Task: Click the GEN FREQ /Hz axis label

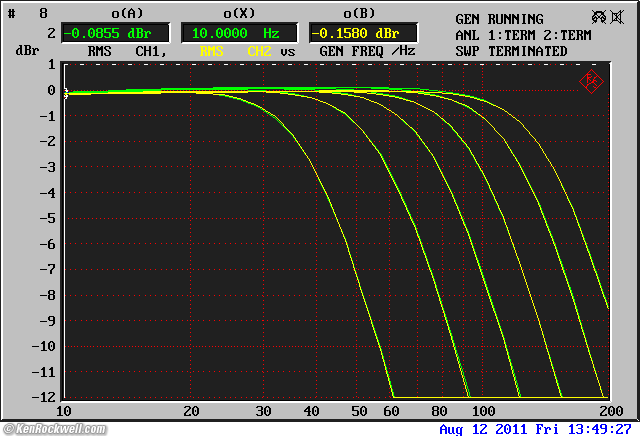Action: point(368,51)
